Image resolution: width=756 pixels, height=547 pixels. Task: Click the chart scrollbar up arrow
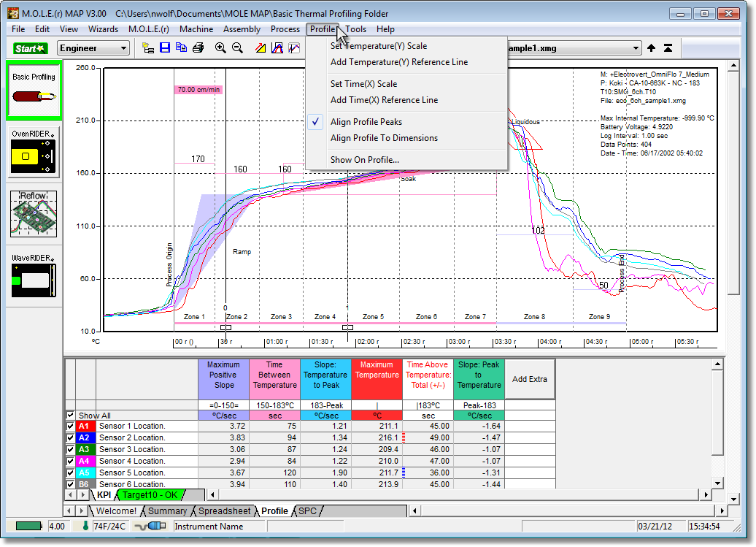pos(733,65)
